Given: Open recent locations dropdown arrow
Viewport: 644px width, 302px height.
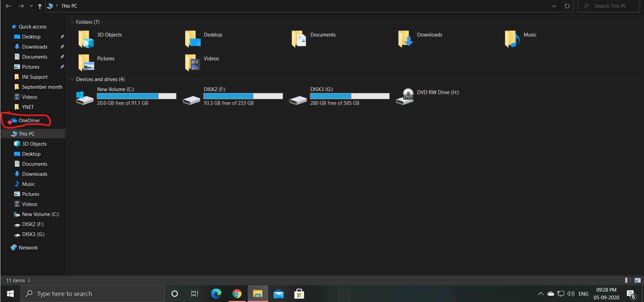Looking at the screenshot, I should tap(31, 6).
